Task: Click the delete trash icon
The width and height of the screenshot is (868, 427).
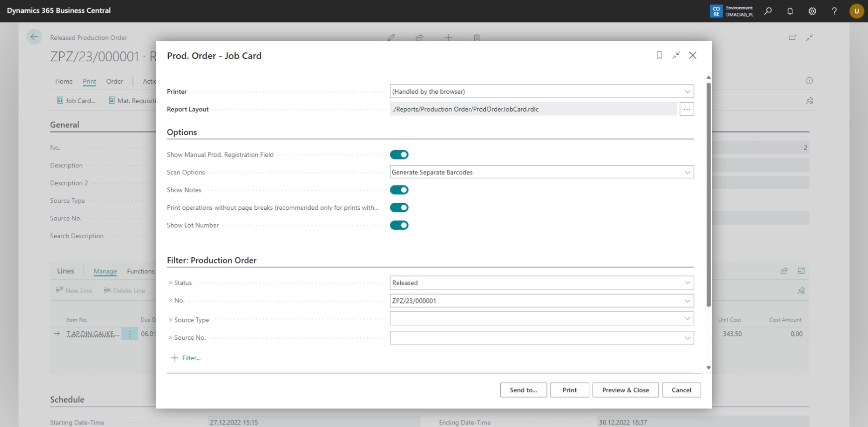Action: 477,37
